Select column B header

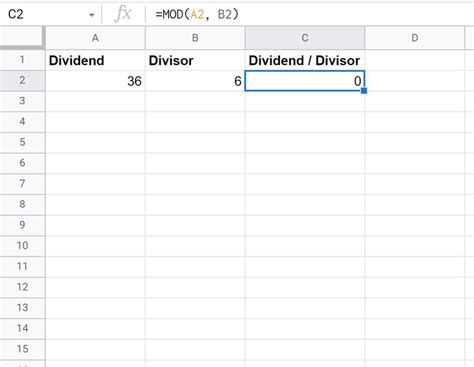coord(195,38)
